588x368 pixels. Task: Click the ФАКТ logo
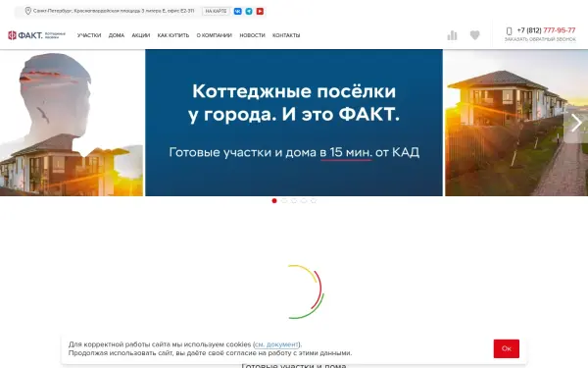[x=36, y=35]
